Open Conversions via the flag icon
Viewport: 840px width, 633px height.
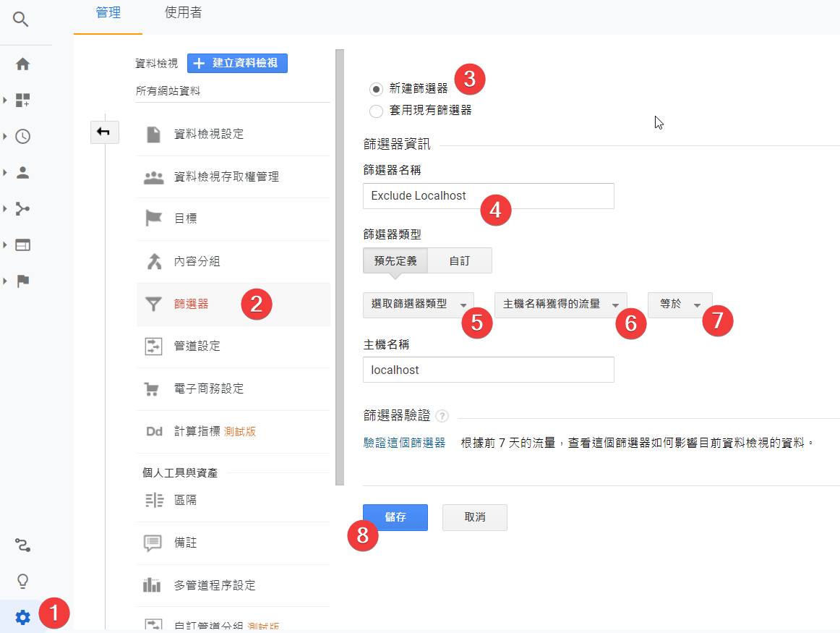coord(22,281)
